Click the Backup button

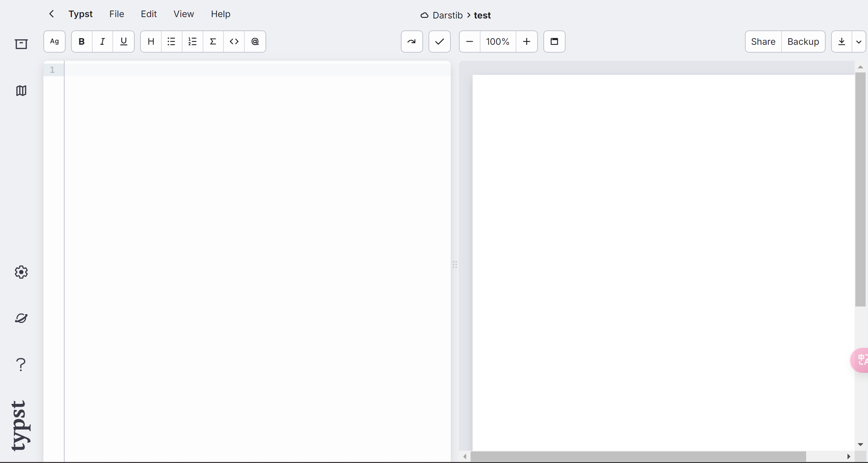(803, 42)
